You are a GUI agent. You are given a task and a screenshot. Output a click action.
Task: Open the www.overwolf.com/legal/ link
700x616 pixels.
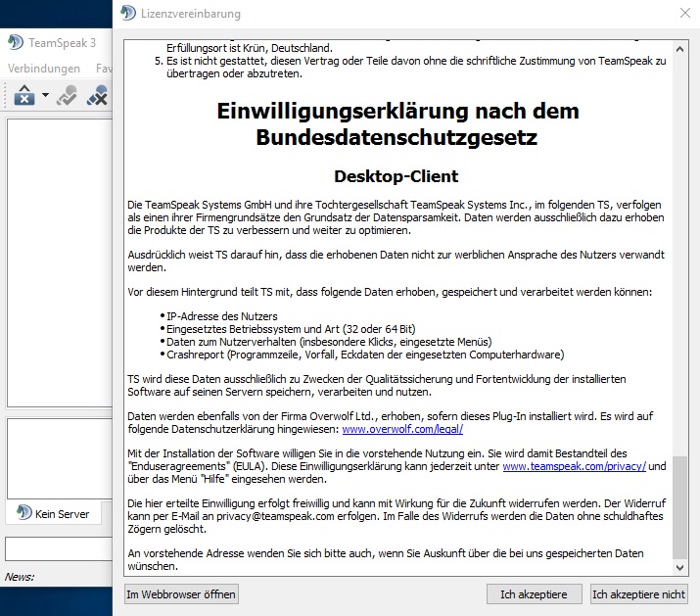point(401,429)
